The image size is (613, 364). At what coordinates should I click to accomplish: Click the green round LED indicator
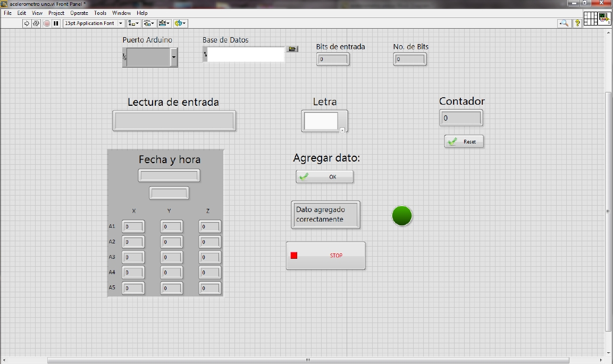click(x=402, y=216)
